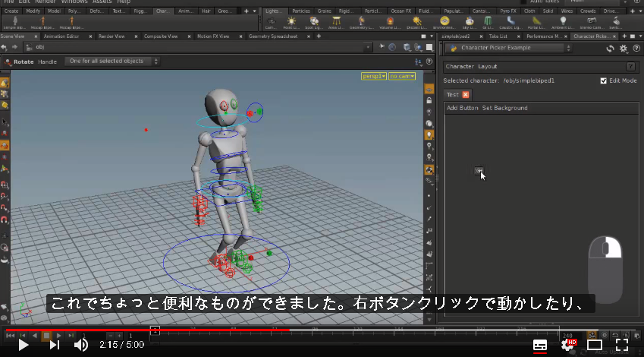Close the Test picker tab

pyautogui.click(x=465, y=95)
